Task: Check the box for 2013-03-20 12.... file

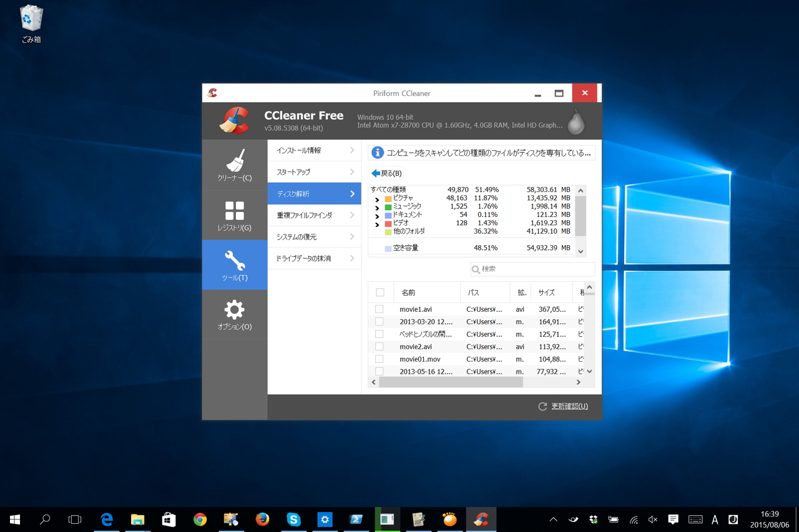Action: click(379, 322)
